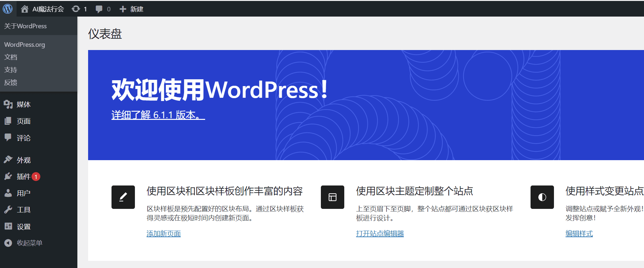Click the home icon beside AI魔法行会
Screen dimensions: 644x268
(25, 9)
